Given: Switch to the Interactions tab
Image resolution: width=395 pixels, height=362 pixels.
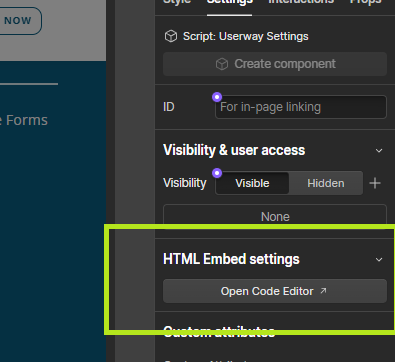Looking at the screenshot, I should coord(301,2).
